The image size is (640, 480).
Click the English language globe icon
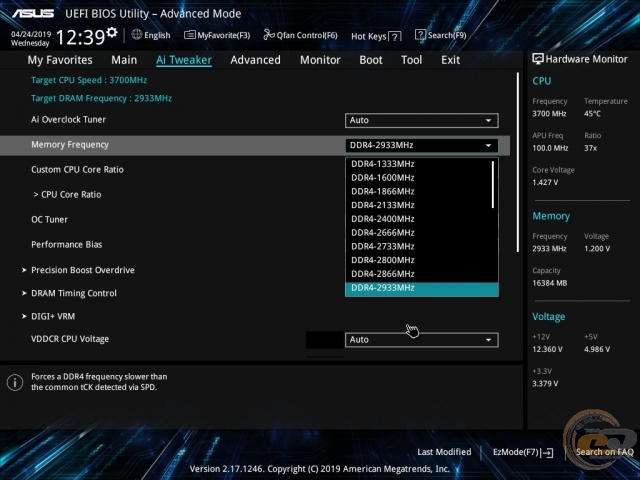137,35
